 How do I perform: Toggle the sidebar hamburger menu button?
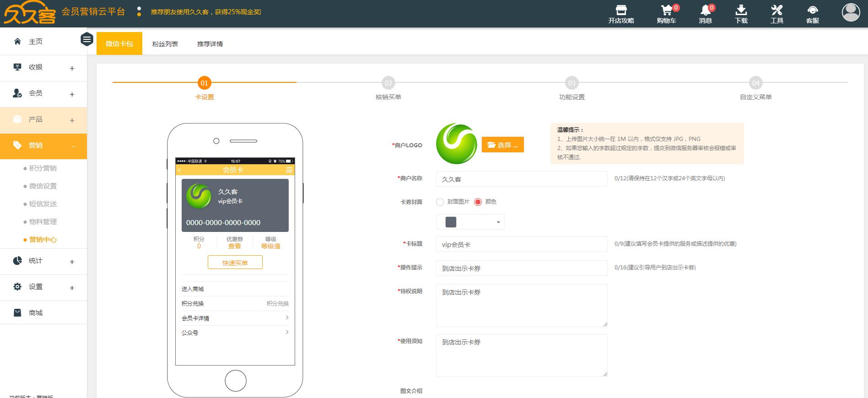coord(87,40)
